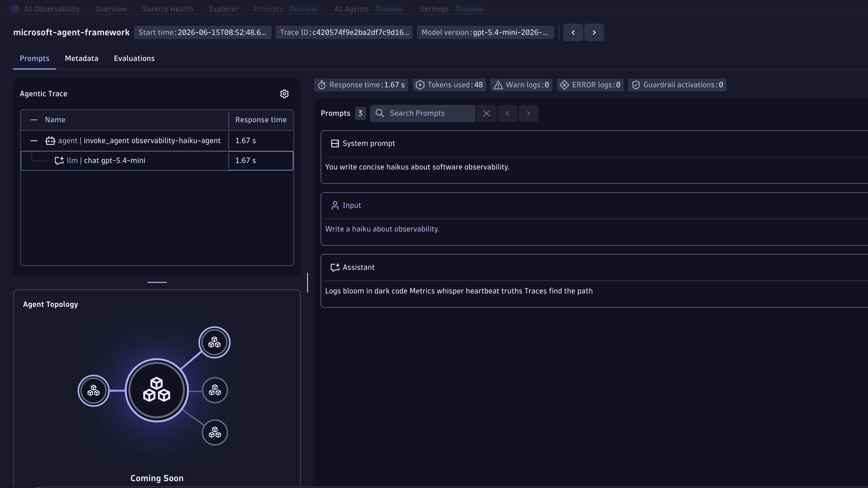Switch to the Metadata tab

[82, 59]
